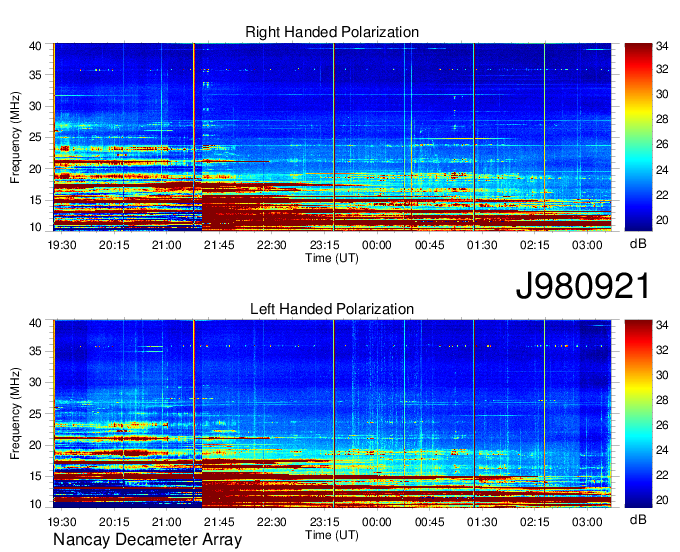Click the Right Handed Polarization spectrogram image
Screen dimensions: 680x552
pyautogui.click(x=332, y=137)
